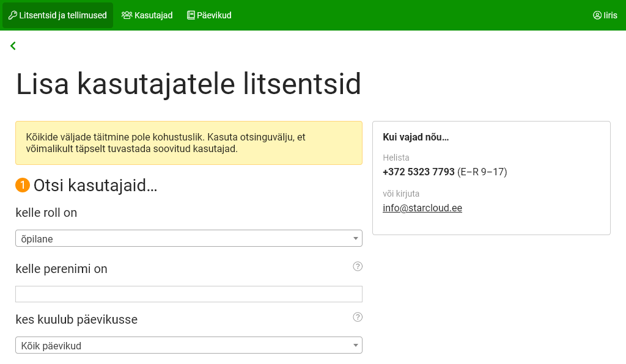This screenshot has height=364, width=626.
Task: Open the Päevikud menu item
Action: coord(214,15)
